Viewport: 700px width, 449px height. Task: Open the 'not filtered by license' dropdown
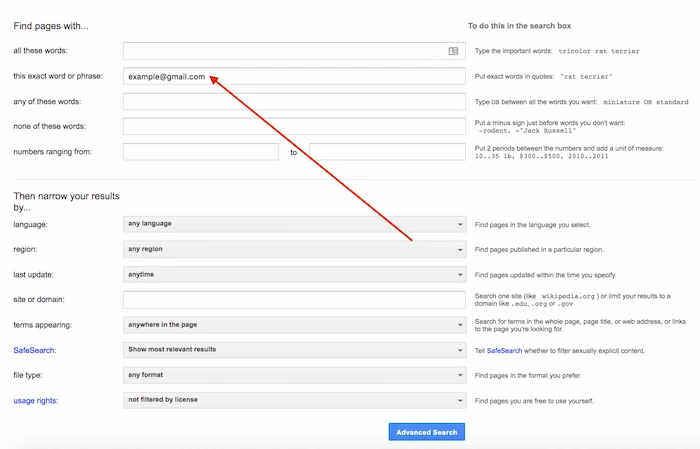pos(295,400)
